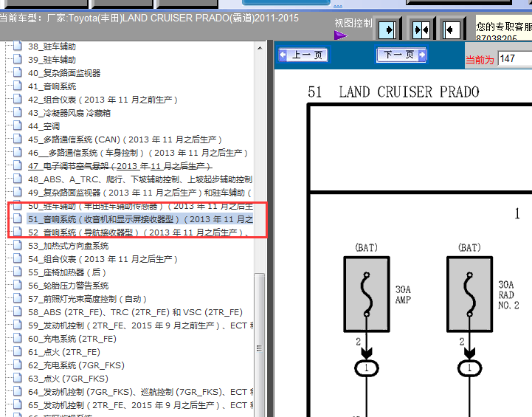Select 51_音响系统 (收音机和显示屏接收器型)
The image size is (532, 417).
(140, 219)
